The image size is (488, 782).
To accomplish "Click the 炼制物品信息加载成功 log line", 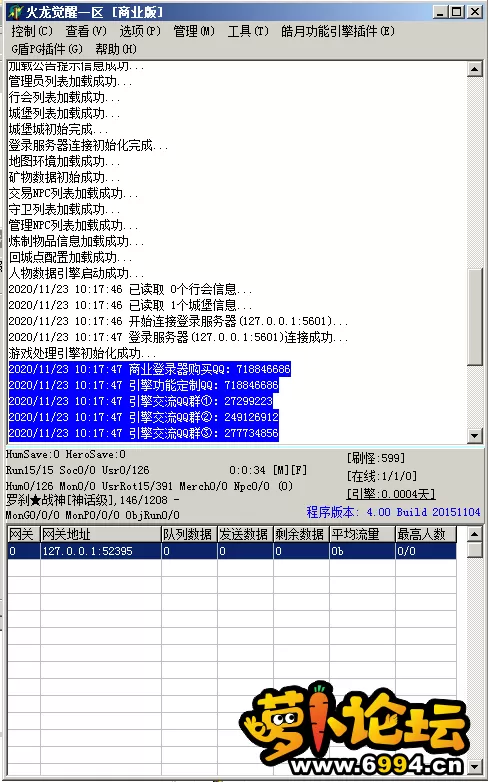I will coord(76,241).
